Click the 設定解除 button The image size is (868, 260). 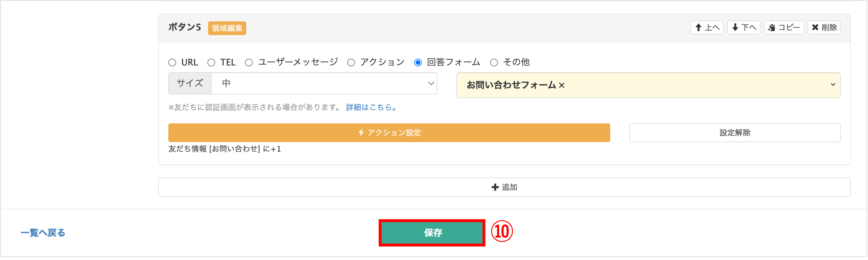pos(735,132)
